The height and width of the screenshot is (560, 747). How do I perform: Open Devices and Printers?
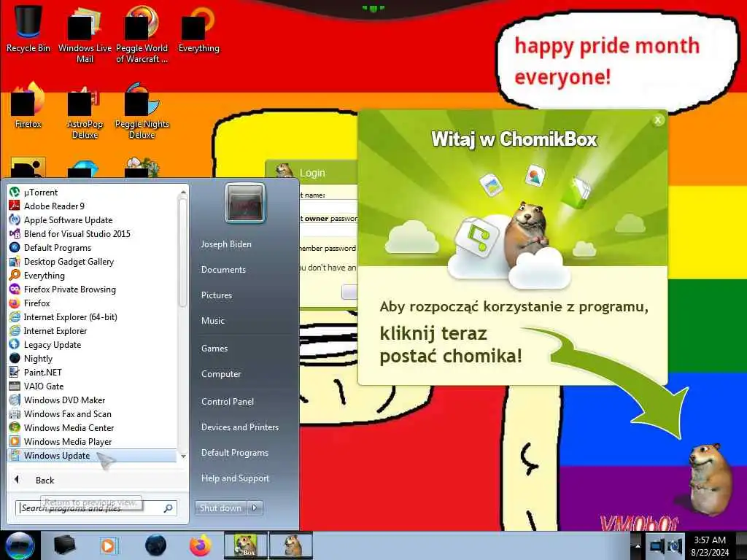click(239, 427)
